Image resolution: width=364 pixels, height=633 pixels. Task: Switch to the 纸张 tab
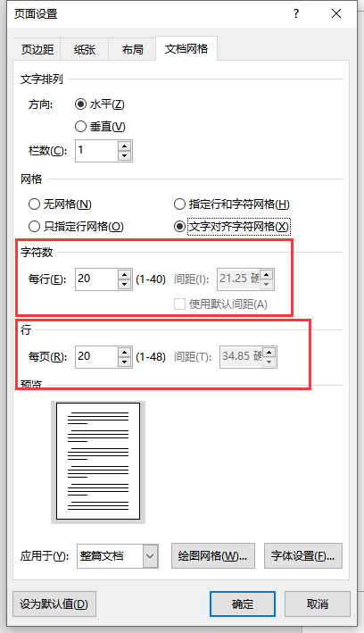[85, 49]
